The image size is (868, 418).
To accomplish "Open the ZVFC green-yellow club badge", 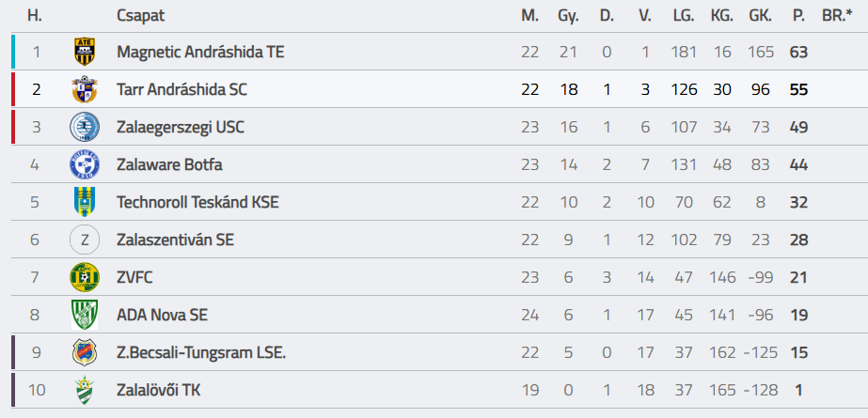I will pyautogui.click(x=85, y=277).
